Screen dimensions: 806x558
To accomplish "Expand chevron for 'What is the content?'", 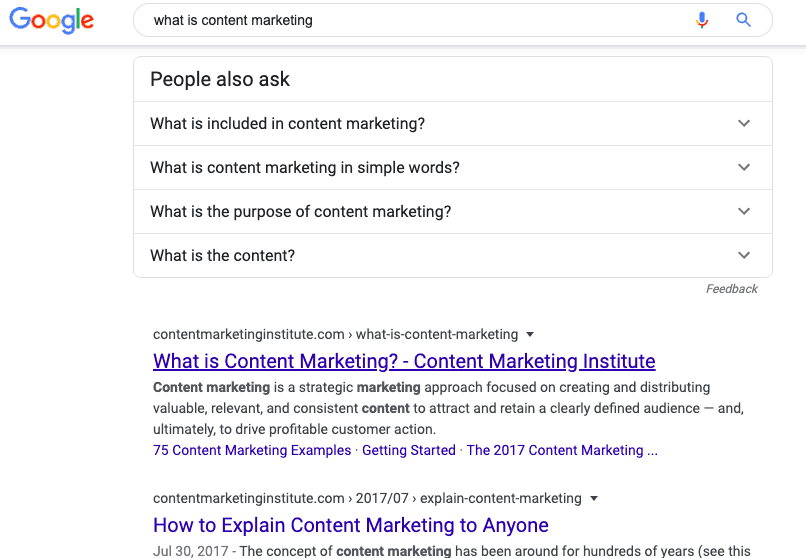I will 744,255.
